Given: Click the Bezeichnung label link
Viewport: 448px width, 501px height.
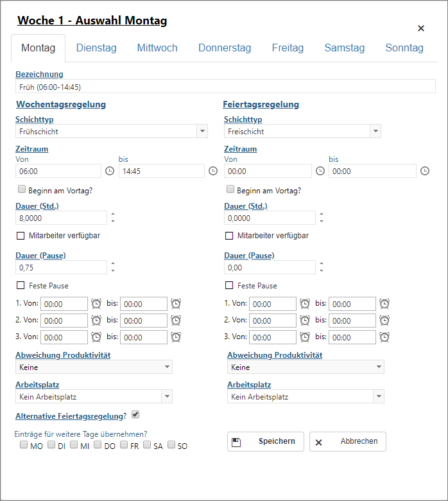Looking at the screenshot, I should pyautogui.click(x=39, y=74).
